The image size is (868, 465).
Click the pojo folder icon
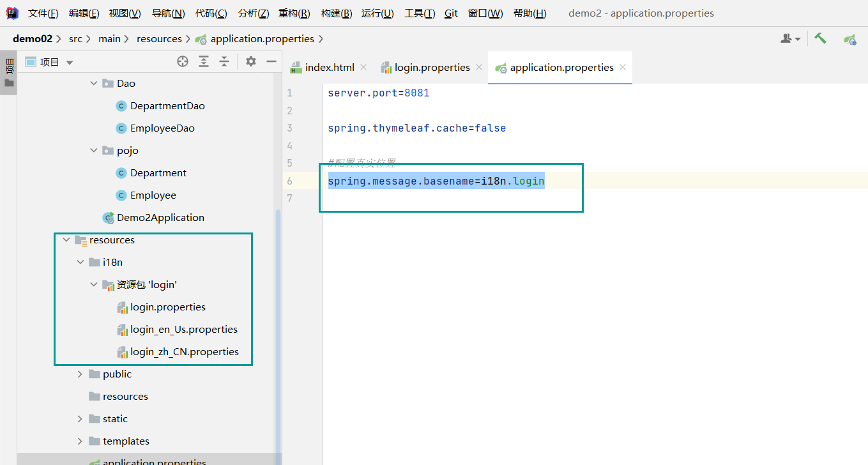point(107,151)
